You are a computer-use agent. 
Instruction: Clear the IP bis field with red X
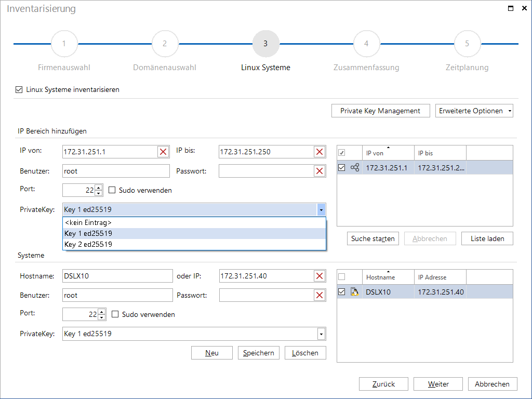320,152
